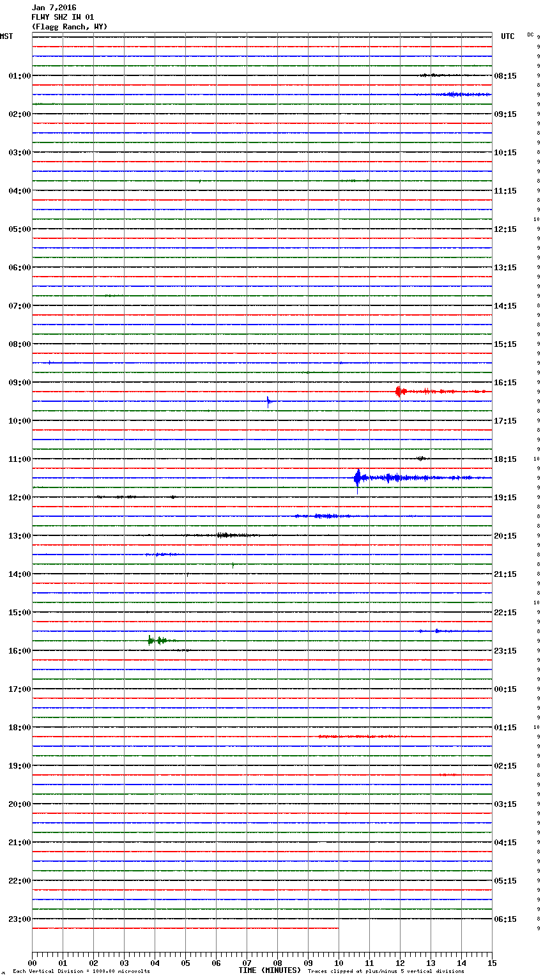Select the 12:00 MST time label

click(19, 497)
